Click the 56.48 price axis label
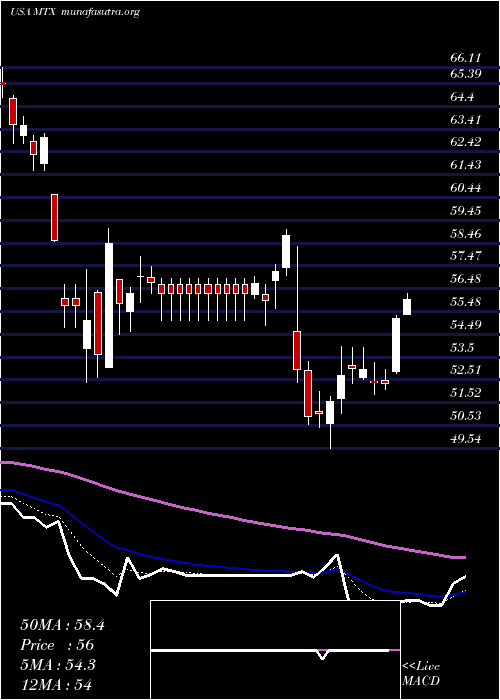 coord(466,279)
